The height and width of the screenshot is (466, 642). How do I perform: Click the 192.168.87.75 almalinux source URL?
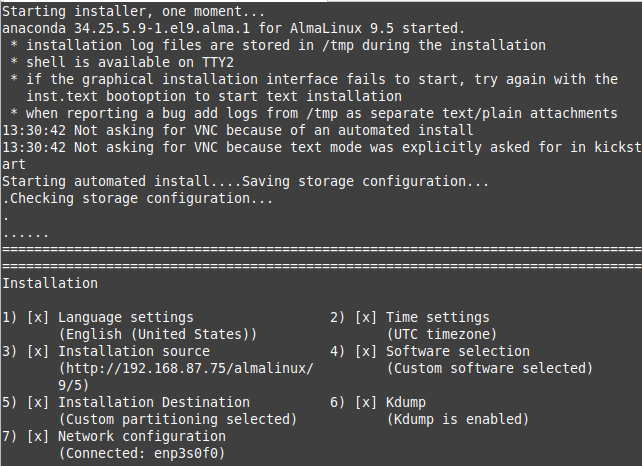coord(185,368)
